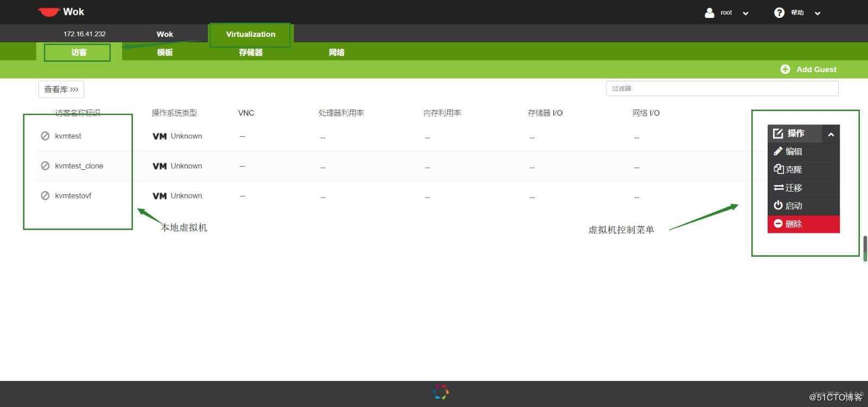Image resolution: width=868 pixels, height=407 pixels.
Task: Click the 帮助 help label
Action: (797, 12)
